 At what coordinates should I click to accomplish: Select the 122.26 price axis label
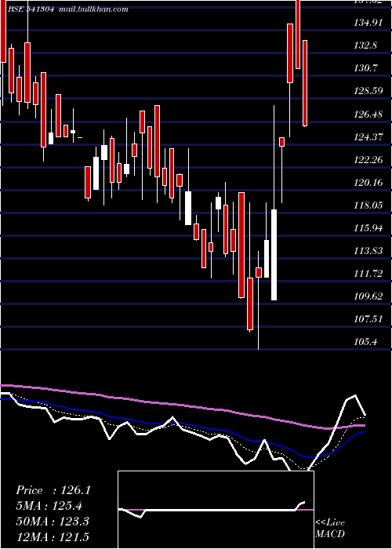tap(368, 160)
